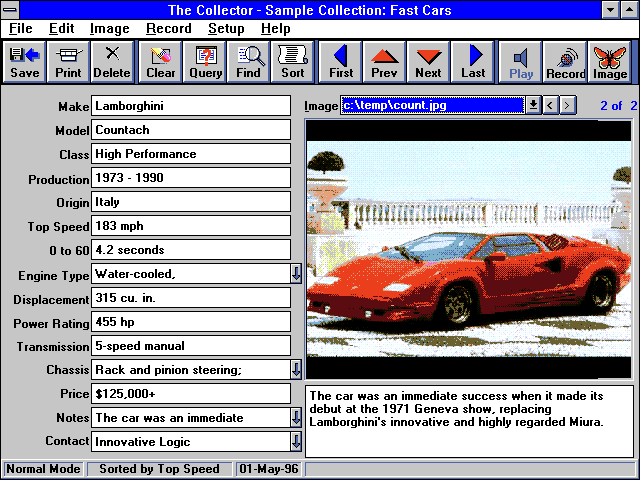Expand the Chassis field arrow
The image size is (640, 480).
point(296,370)
